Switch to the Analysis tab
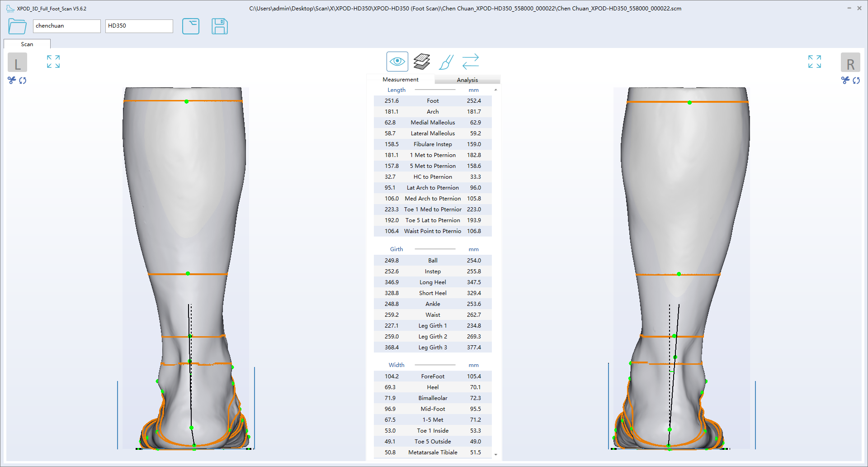868x467 pixels. [x=467, y=80]
